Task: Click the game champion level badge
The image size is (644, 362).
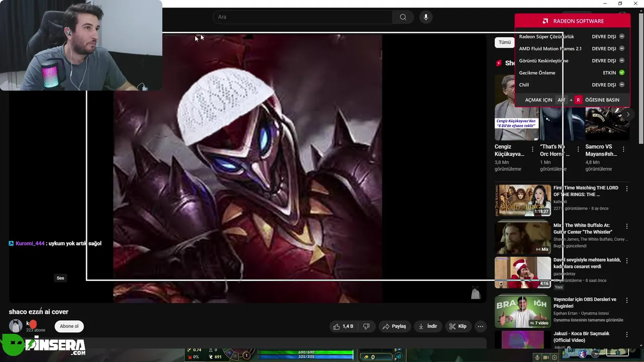Action: tap(247, 355)
